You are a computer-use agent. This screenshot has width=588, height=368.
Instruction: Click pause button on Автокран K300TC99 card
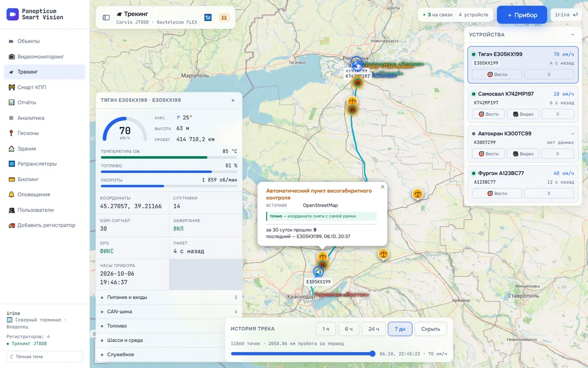558,154
